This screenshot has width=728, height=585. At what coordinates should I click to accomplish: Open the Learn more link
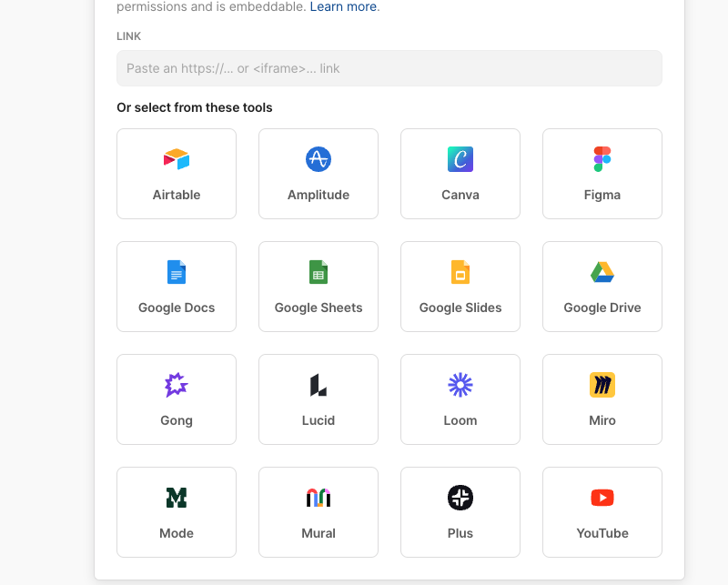click(343, 6)
